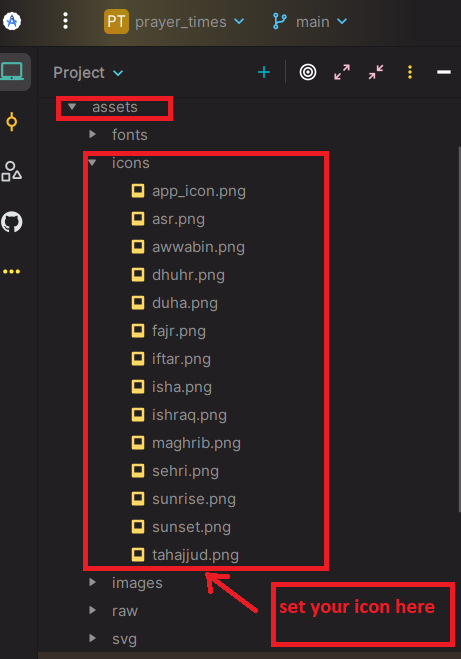Select sunrise.png file name

(194, 499)
